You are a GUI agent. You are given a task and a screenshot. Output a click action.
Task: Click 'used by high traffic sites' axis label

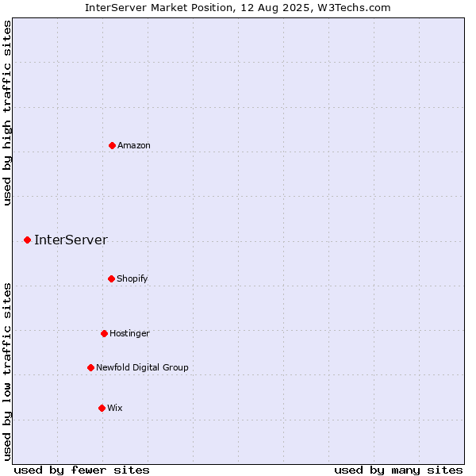(x=7, y=113)
